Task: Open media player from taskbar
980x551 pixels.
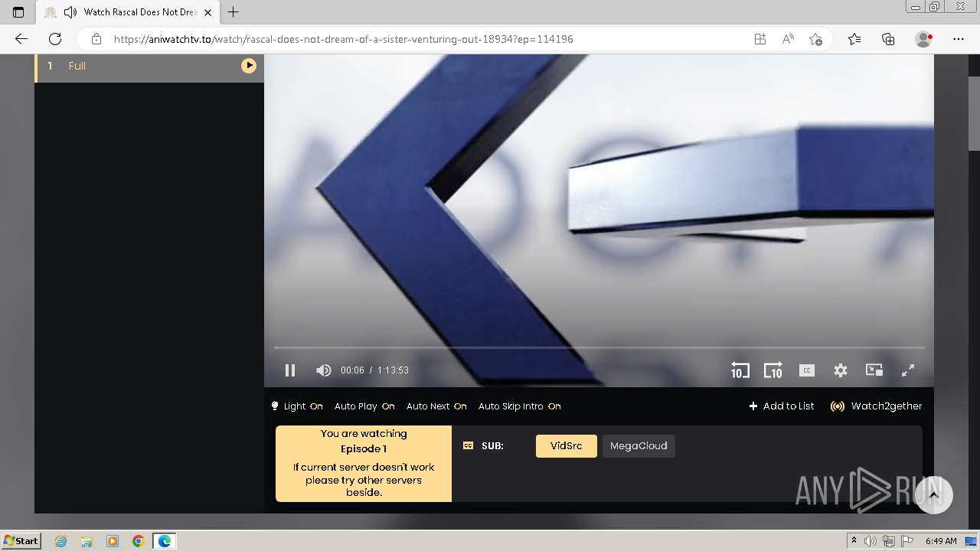Action: tap(113, 541)
